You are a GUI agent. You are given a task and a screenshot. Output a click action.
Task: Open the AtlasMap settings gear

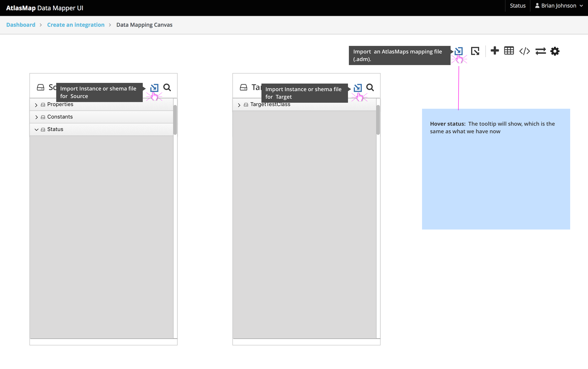(555, 51)
